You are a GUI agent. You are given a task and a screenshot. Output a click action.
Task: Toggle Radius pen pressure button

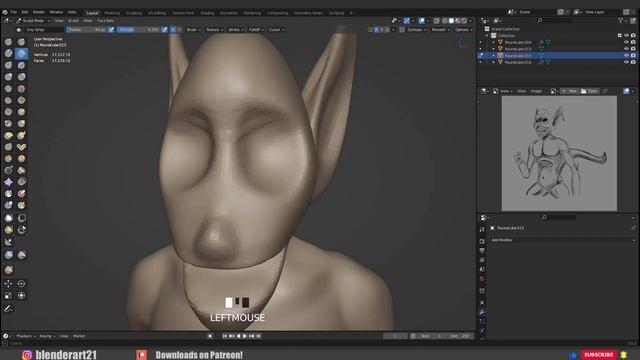(x=111, y=29)
